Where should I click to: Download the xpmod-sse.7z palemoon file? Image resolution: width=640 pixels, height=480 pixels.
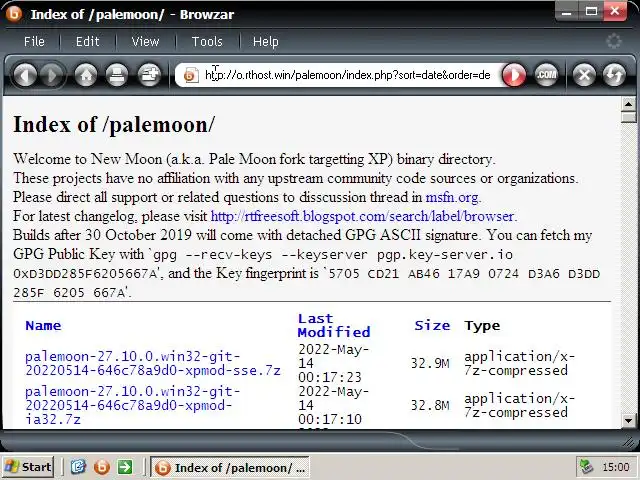(x=153, y=363)
